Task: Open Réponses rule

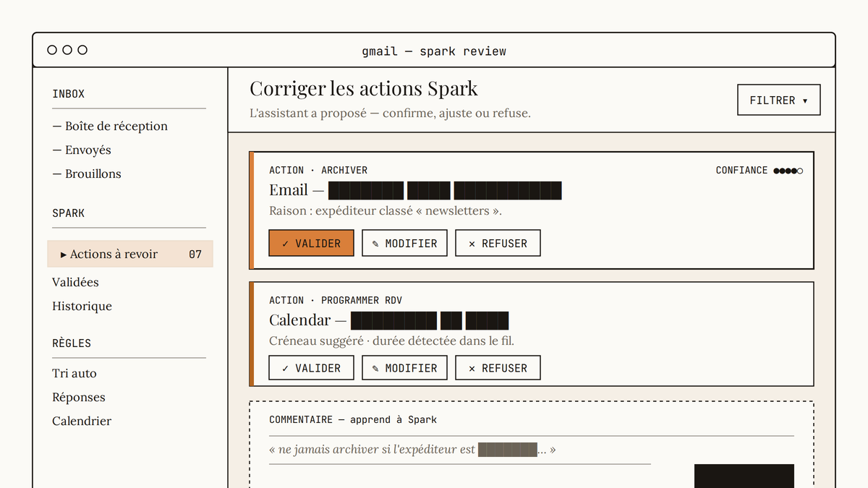Action: pyautogui.click(x=79, y=397)
